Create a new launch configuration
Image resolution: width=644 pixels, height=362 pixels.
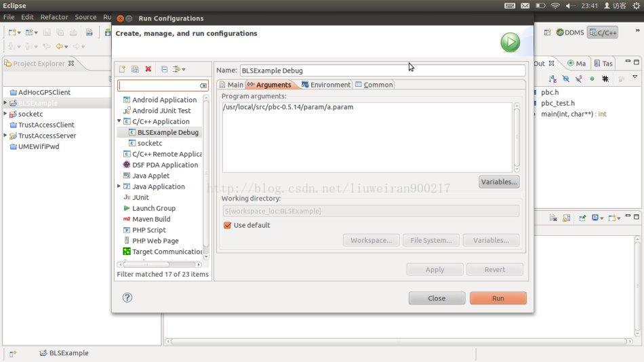point(123,69)
